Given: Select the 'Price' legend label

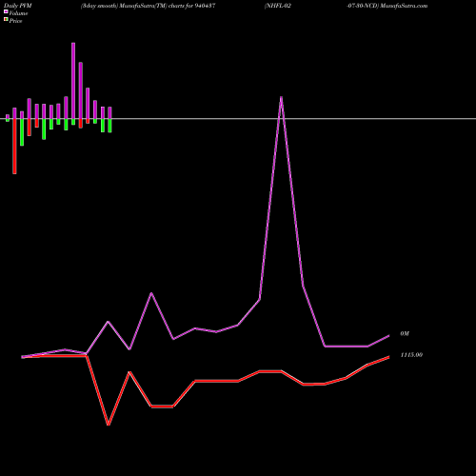Looking at the screenshot, I should [x=15, y=21].
